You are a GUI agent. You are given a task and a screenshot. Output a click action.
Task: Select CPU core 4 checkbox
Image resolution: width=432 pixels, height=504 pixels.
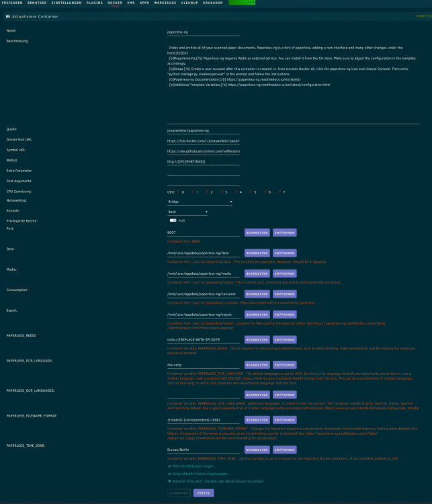236,192
